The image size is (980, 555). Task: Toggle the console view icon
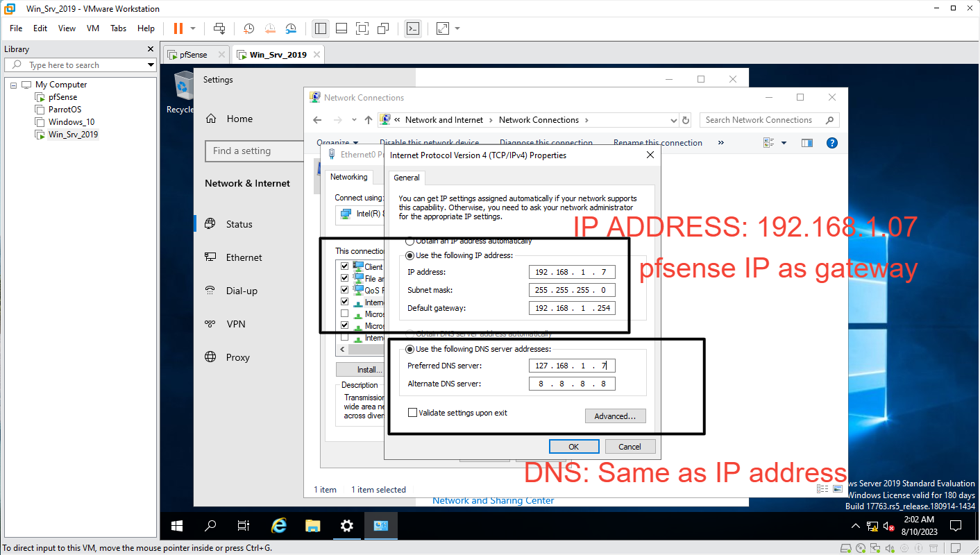point(412,28)
